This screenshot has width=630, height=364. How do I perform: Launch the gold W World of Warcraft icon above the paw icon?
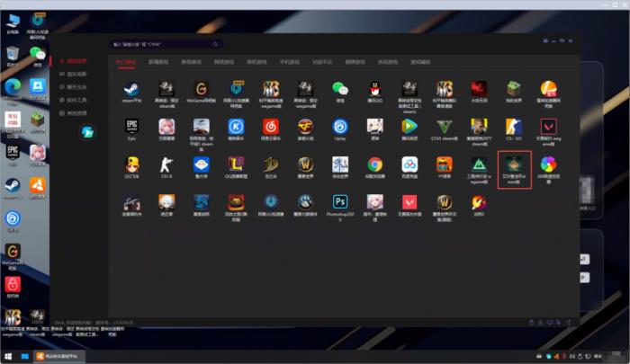(x=305, y=164)
